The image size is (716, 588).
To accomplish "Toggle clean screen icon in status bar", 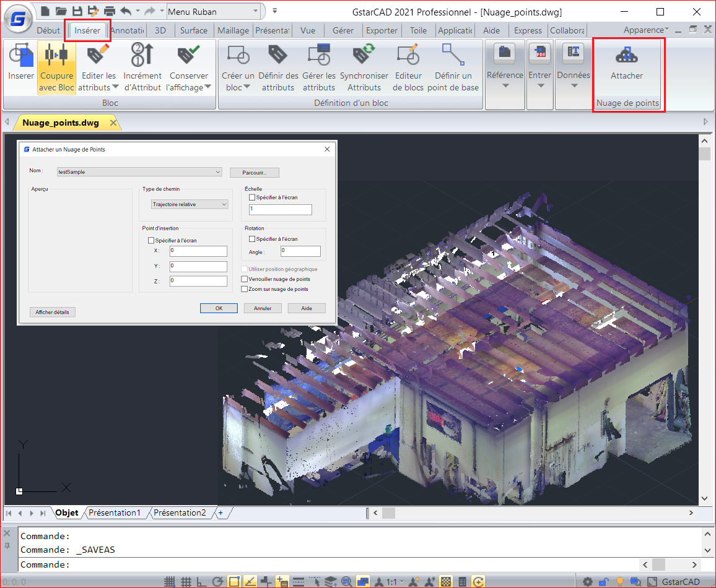I will coord(652,582).
